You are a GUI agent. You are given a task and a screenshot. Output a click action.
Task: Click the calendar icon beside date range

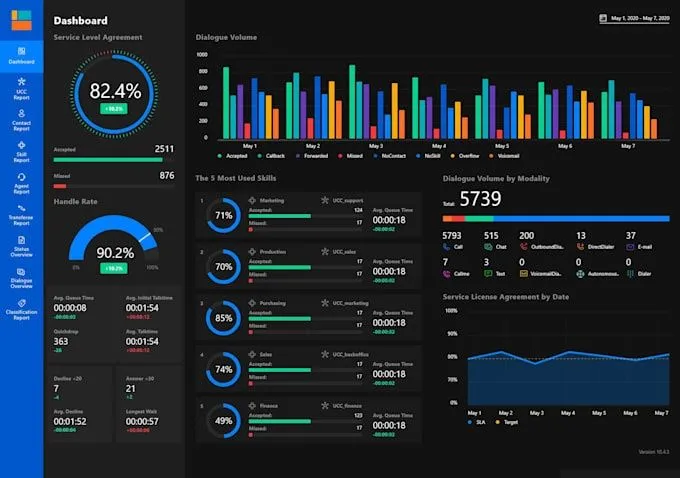pyautogui.click(x=603, y=18)
